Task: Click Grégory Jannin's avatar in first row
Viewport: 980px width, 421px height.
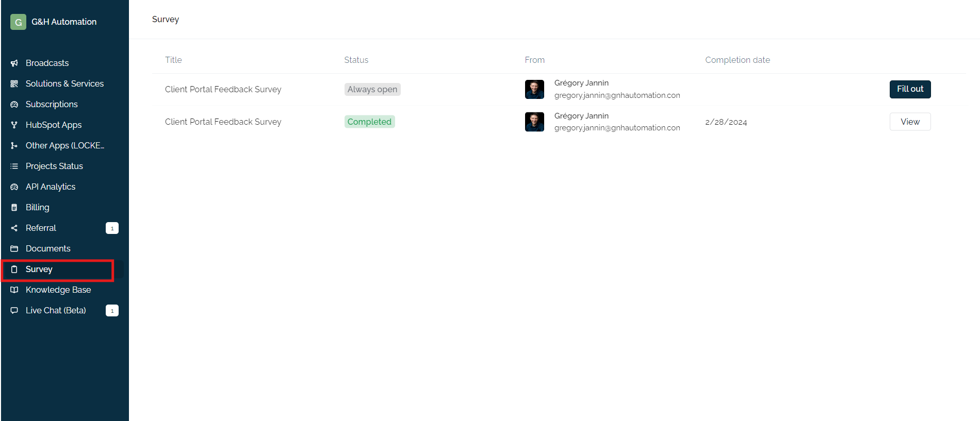Action: pyautogui.click(x=534, y=90)
